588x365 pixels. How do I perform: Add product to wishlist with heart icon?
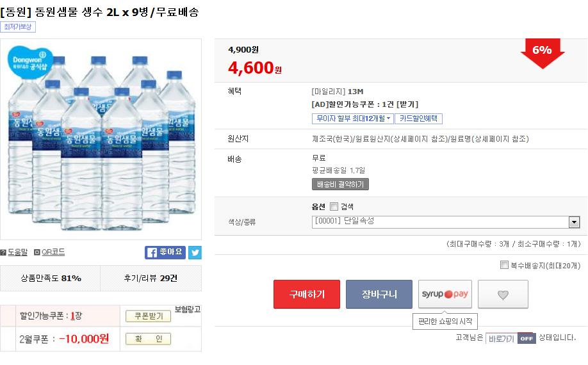(503, 295)
